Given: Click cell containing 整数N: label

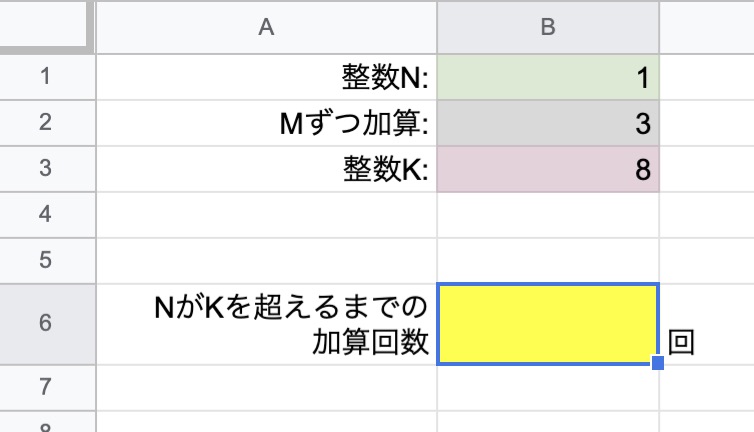Looking at the screenshot, I should [266, 77].
